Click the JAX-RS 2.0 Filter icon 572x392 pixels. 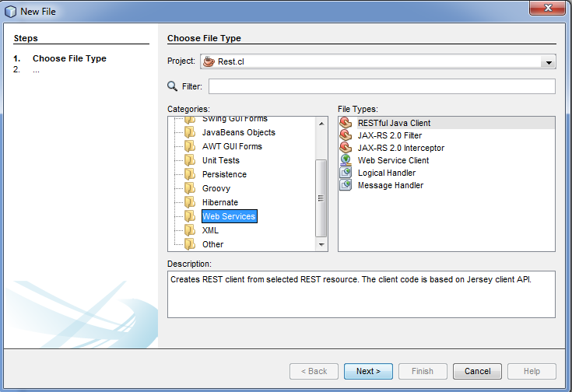pos(346,135)
